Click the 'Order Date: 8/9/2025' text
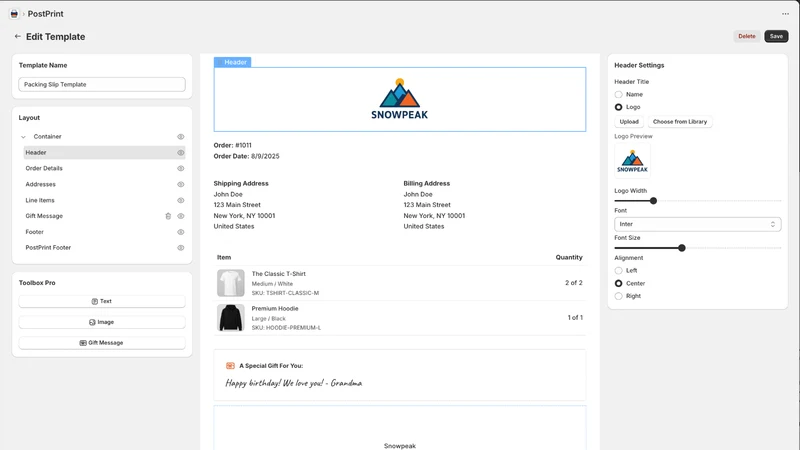This screenshot has width=800, height=450. click(x=246, y=156)
